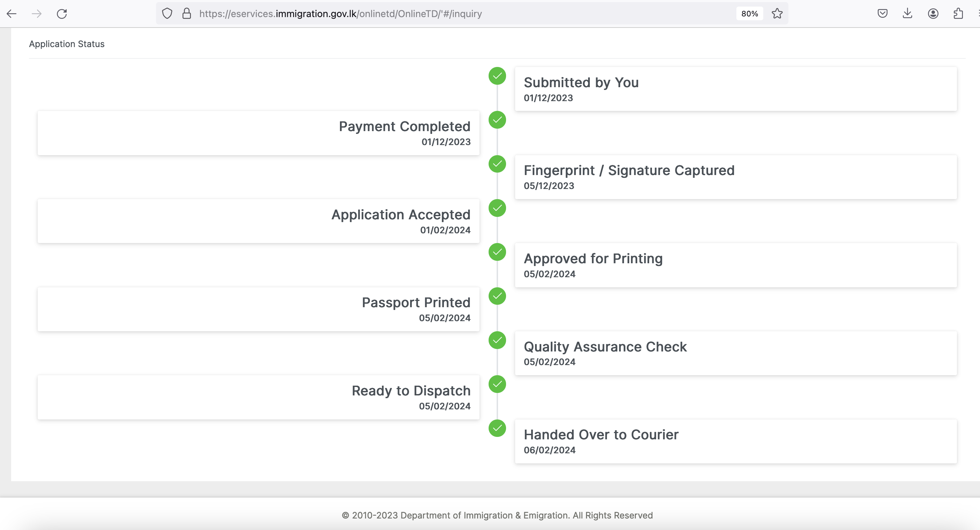Viewport: 980px width, 530px height.
Task: Click the Approved for Printing title
Action: coord(593,258)
